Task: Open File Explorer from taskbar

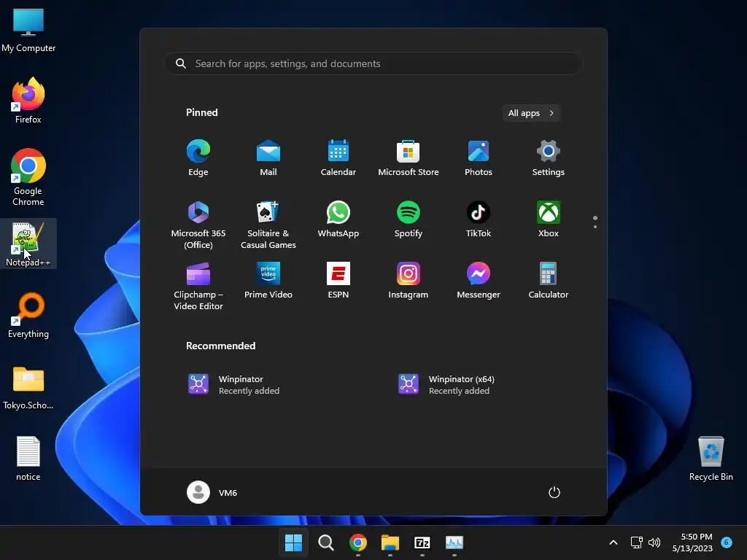Action: pos(390,542)
